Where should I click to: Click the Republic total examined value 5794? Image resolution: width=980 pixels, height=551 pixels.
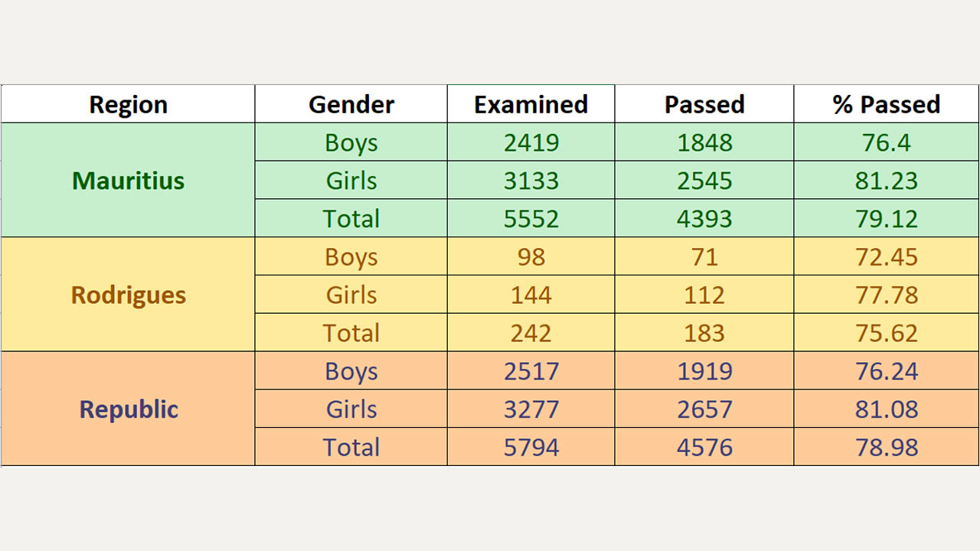[531, 447]
